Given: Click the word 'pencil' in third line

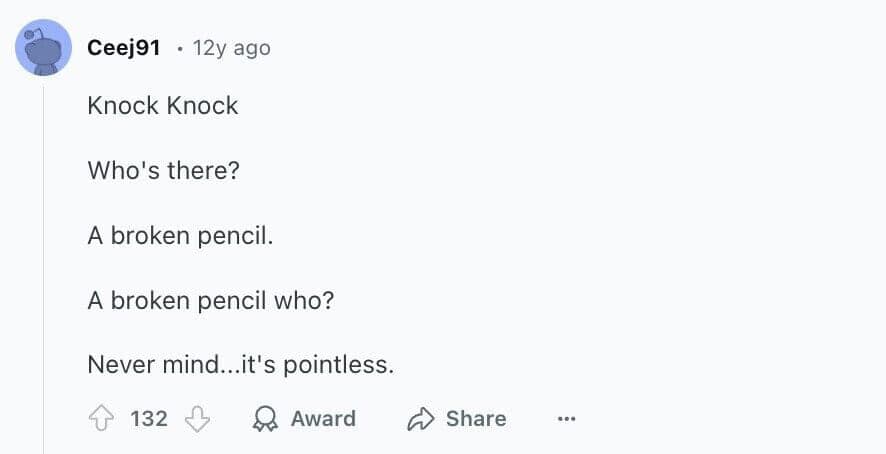Looking at the screenshot, I should point(240,236).
